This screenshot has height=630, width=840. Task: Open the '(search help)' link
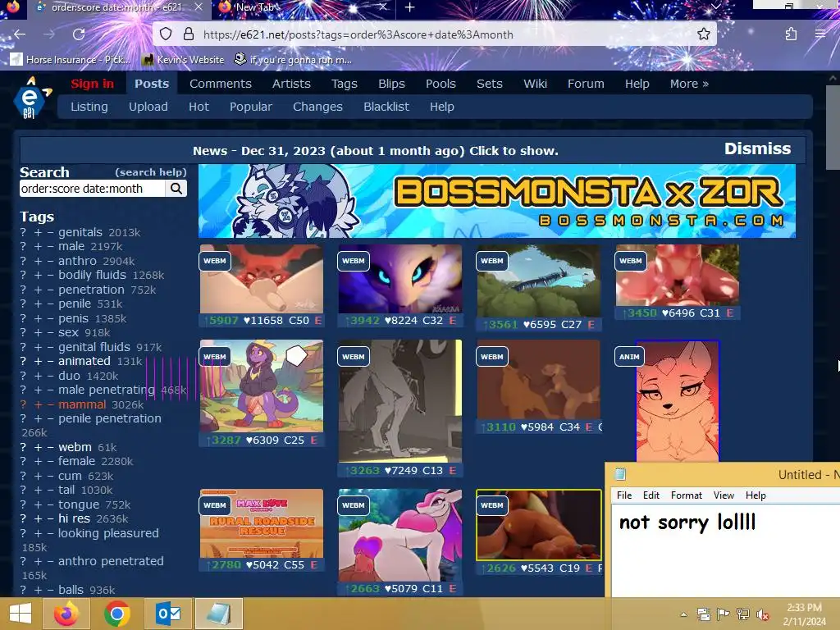(151, 172)
